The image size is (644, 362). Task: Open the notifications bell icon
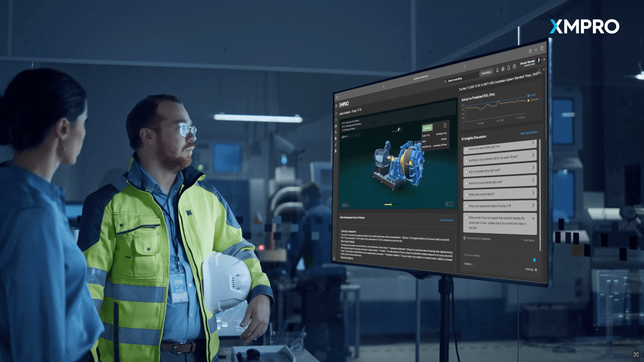point(497,70)
